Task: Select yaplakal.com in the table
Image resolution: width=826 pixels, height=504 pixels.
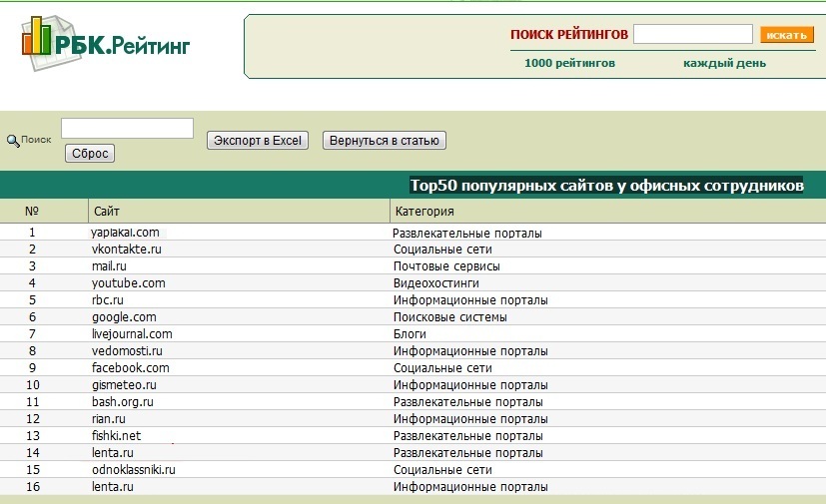Action: click(125, 233)
